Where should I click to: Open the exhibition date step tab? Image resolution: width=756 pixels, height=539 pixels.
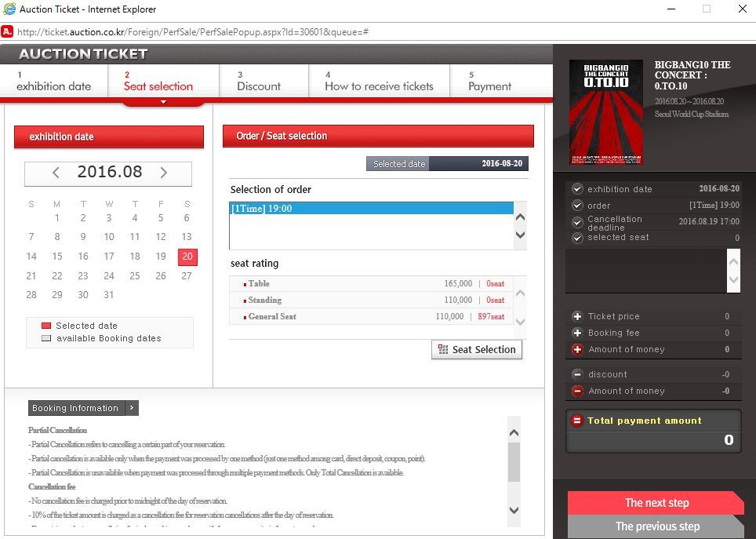coord(54,81)
